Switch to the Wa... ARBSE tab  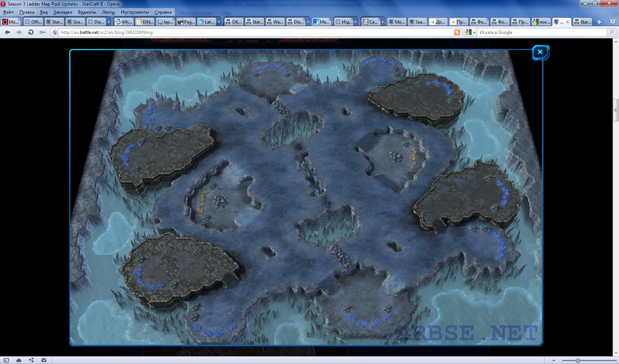click(x=275, y=22)
